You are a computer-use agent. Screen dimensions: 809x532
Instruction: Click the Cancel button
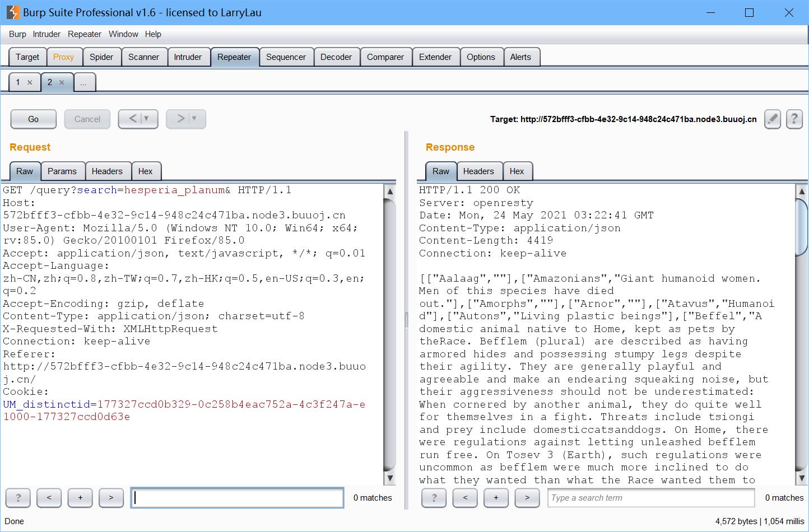click(x=87, y=119)
